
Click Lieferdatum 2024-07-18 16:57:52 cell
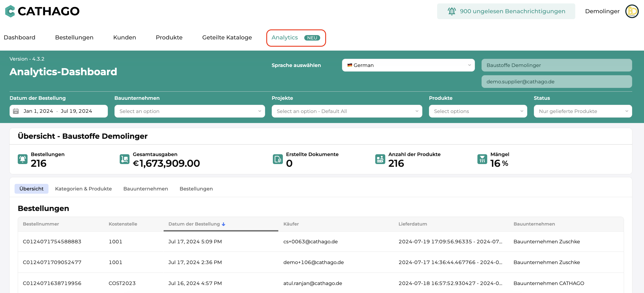(450, 283)
